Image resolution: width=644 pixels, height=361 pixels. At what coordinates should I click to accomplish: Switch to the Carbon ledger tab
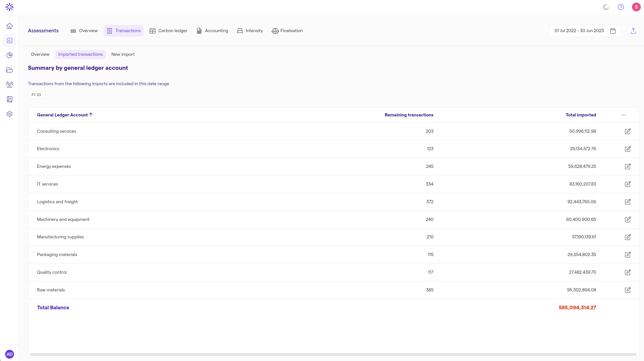pyautogui.click(x=168, y=31)
